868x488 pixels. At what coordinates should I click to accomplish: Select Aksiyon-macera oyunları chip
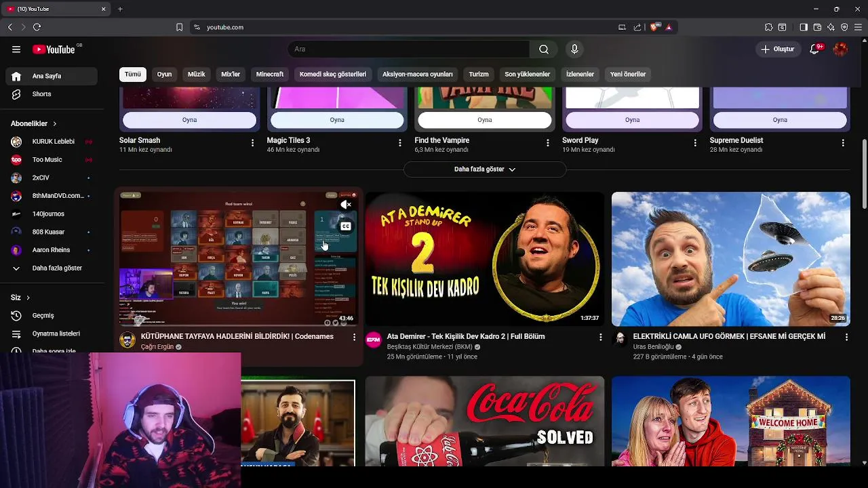coord(418,75)
